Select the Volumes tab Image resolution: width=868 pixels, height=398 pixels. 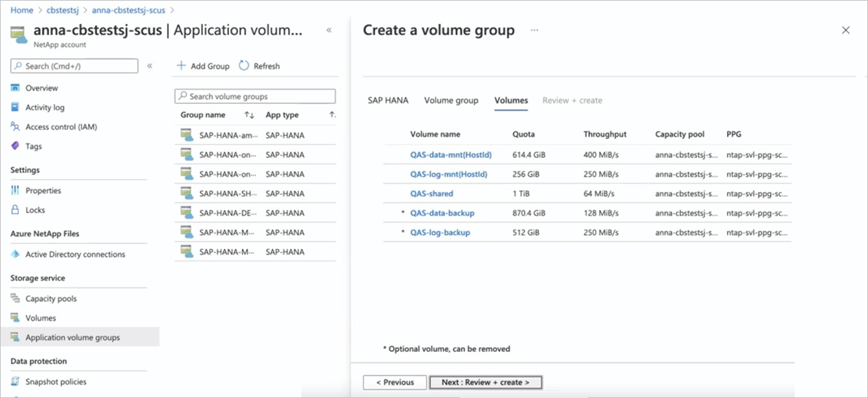click(511, 100)
